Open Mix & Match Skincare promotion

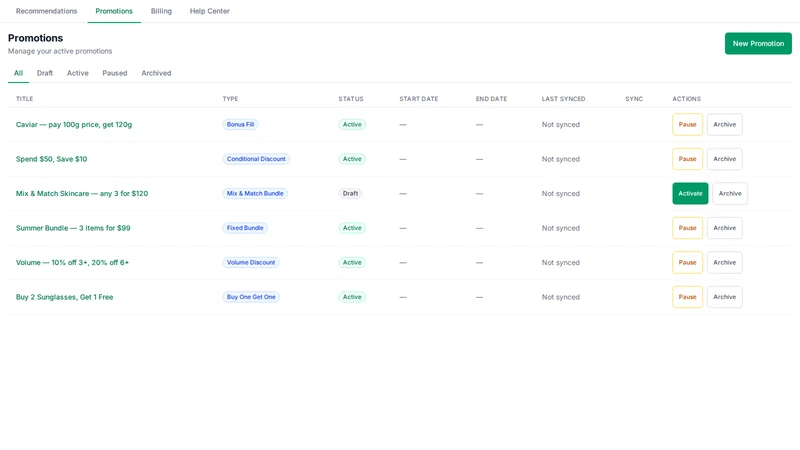82,193
